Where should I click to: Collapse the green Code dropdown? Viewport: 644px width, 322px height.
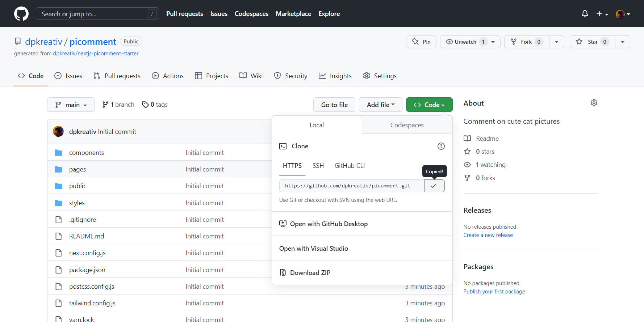click(429, 105)
